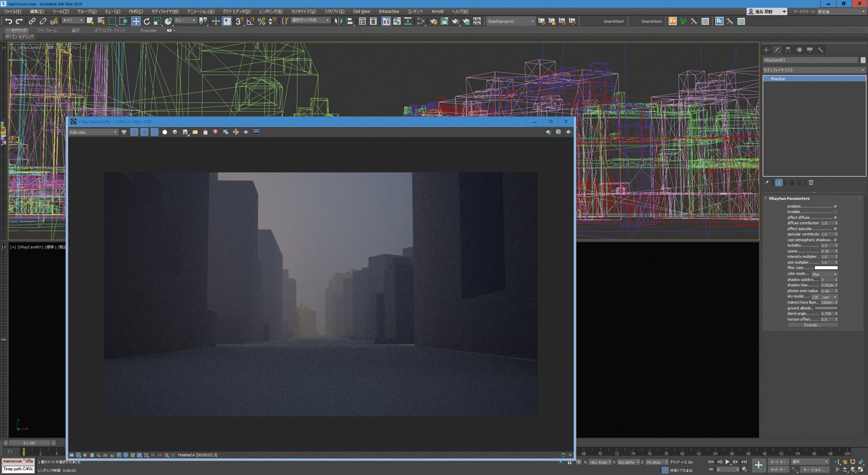Click the Exclude... button
868x475 pixels.
click(812, 325)
